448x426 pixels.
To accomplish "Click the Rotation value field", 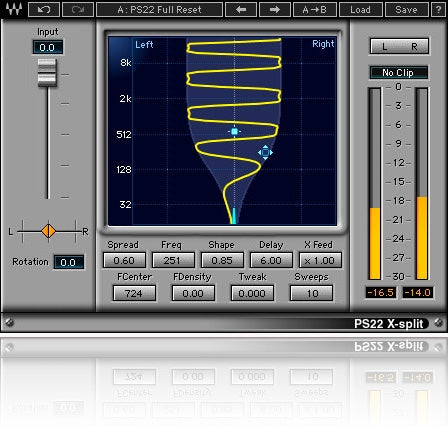I will click(69, 262).
